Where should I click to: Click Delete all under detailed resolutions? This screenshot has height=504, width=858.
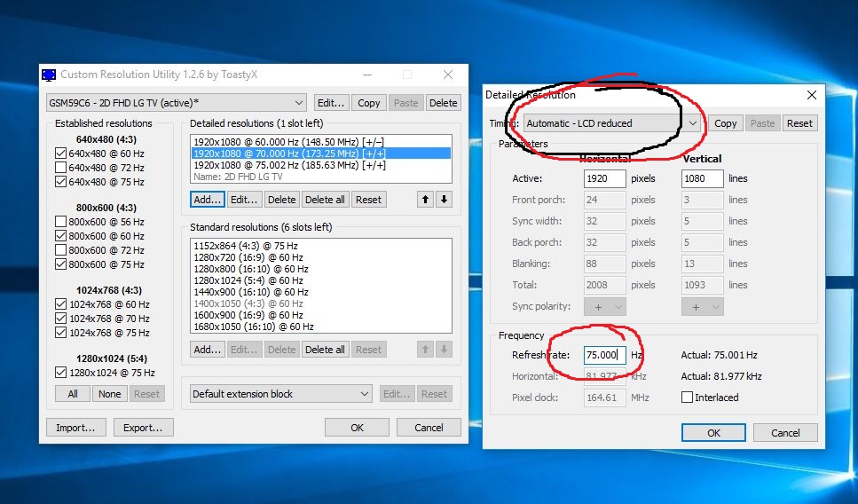tap(325, 200)
